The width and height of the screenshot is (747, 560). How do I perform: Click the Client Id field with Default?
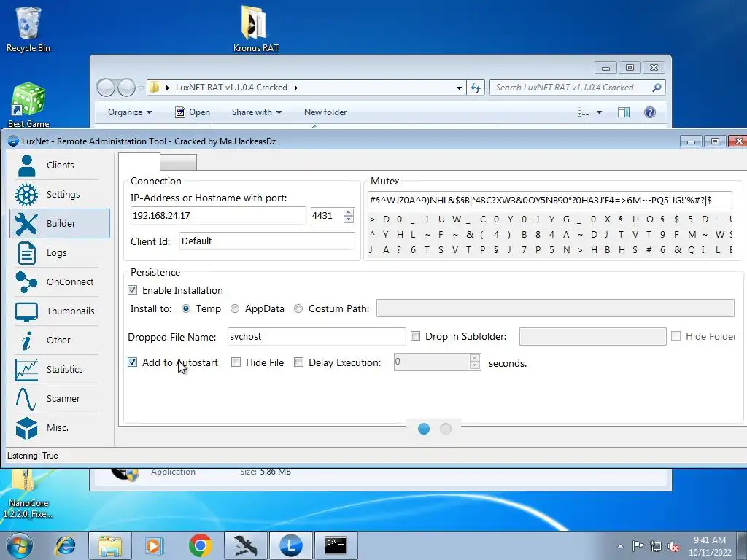(x=267, y=241)
